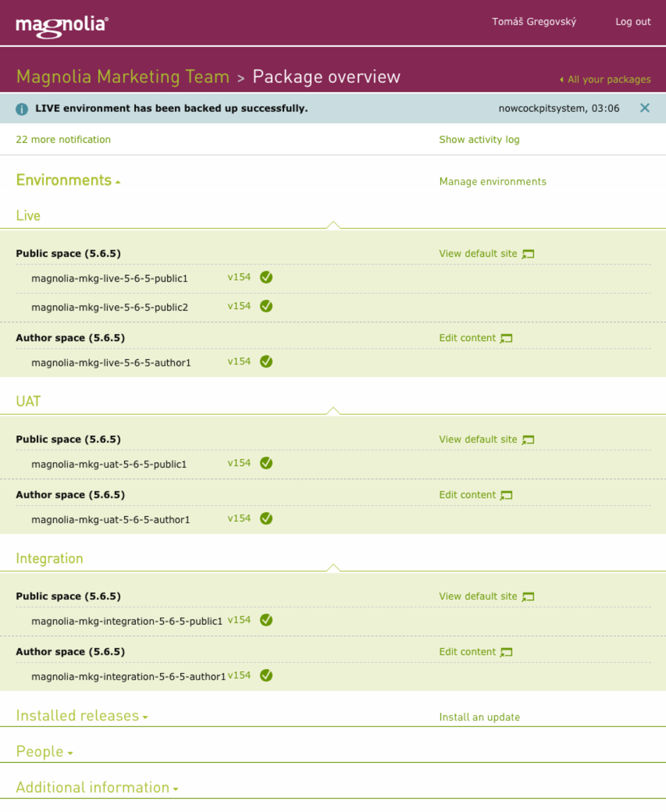Expand the Installed releases section
This screenshot has width=666, height=812.
point(82,716)
